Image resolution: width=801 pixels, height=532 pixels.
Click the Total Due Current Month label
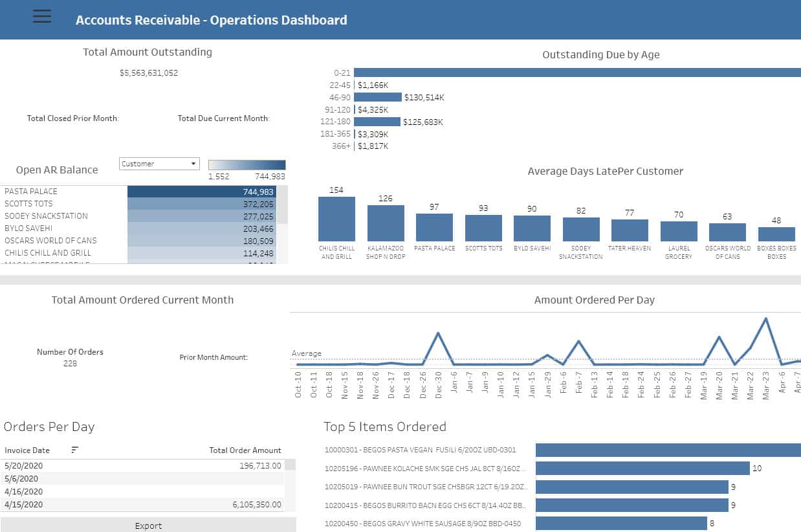(x=224, y=118)
